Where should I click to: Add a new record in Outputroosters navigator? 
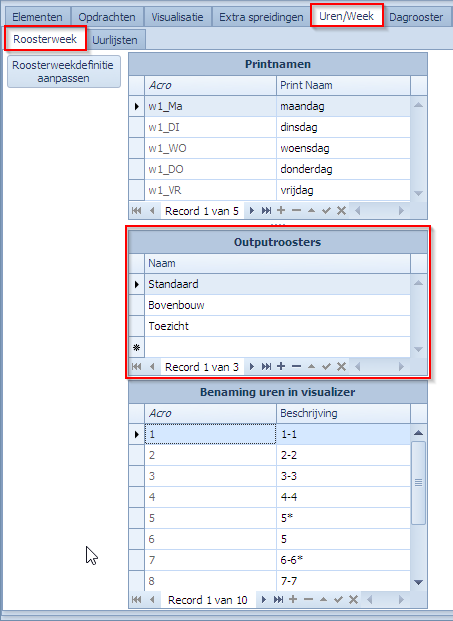click(x=281, y=366)
